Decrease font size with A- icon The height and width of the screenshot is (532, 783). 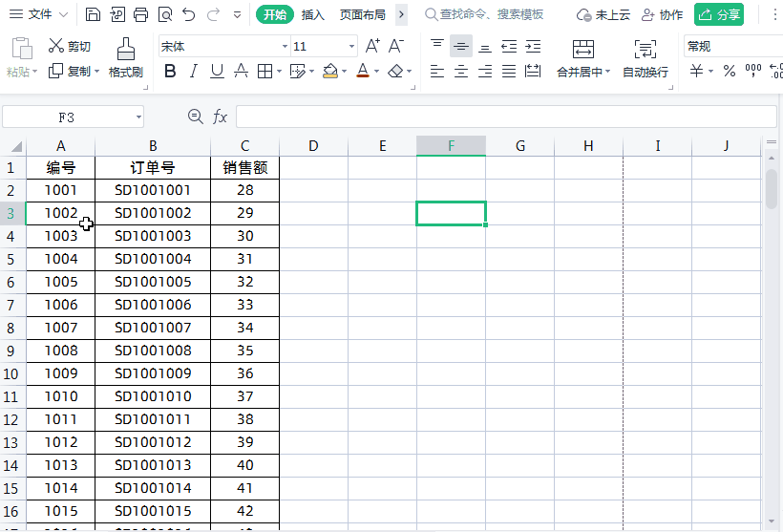[396, 46]
